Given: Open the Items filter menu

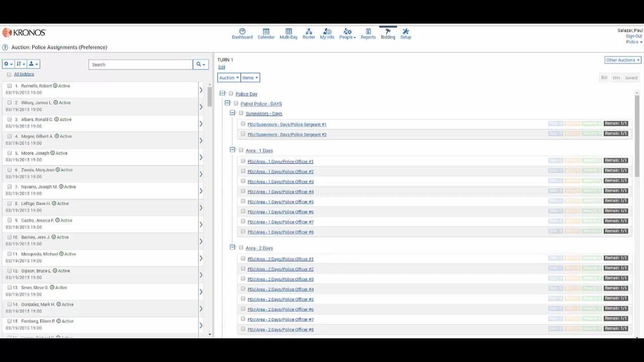Looking at the screenshot, I should coord(250,77).
